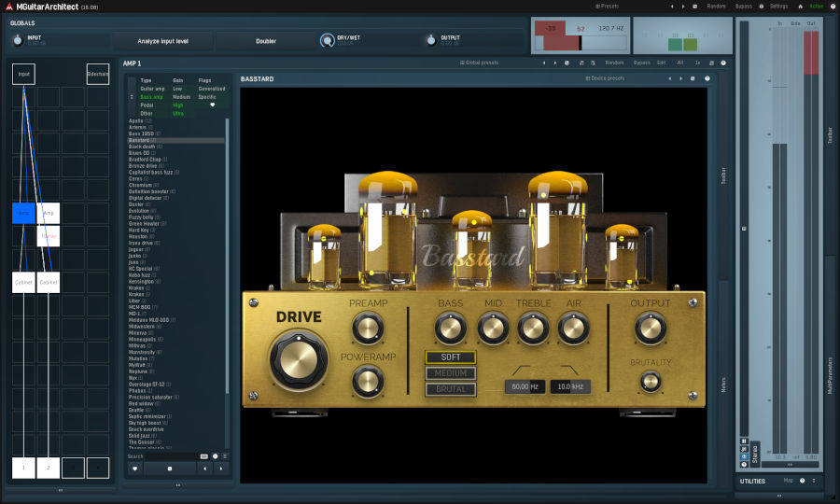The width and height of the screenshot is (840, 504).
Task: Click the Analyze input level button
Action: (161, 41)
